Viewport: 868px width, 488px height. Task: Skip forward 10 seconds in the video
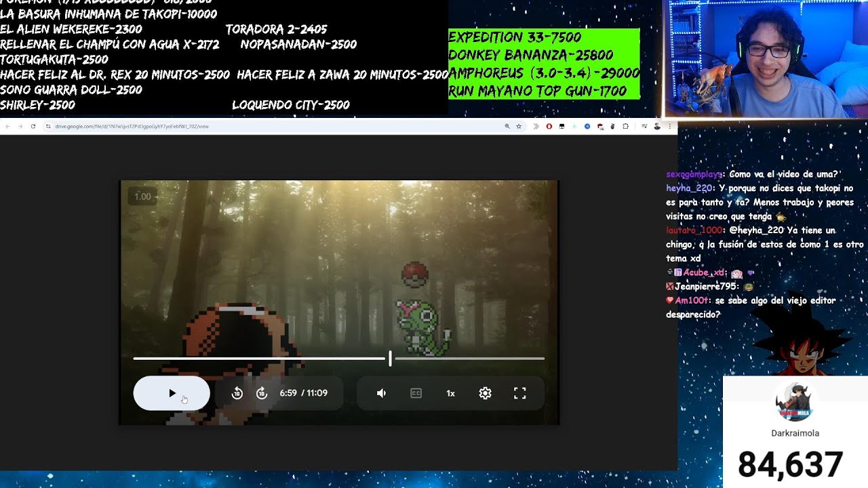coord(262,393)
